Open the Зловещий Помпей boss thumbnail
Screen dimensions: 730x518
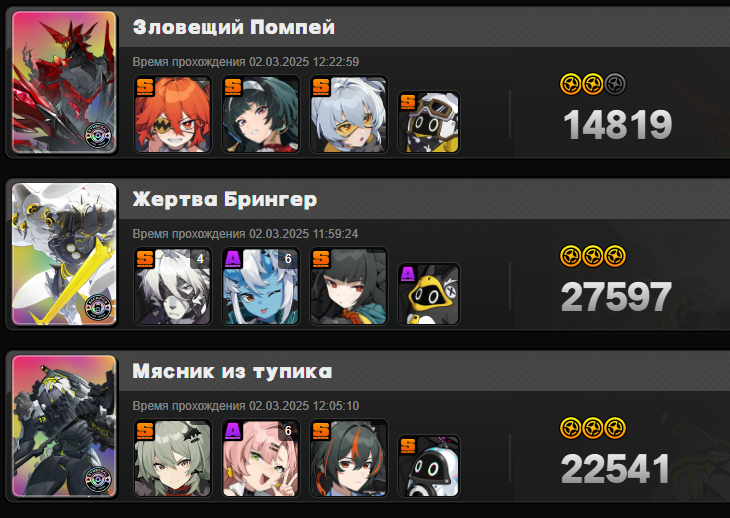tap(64, 82)
